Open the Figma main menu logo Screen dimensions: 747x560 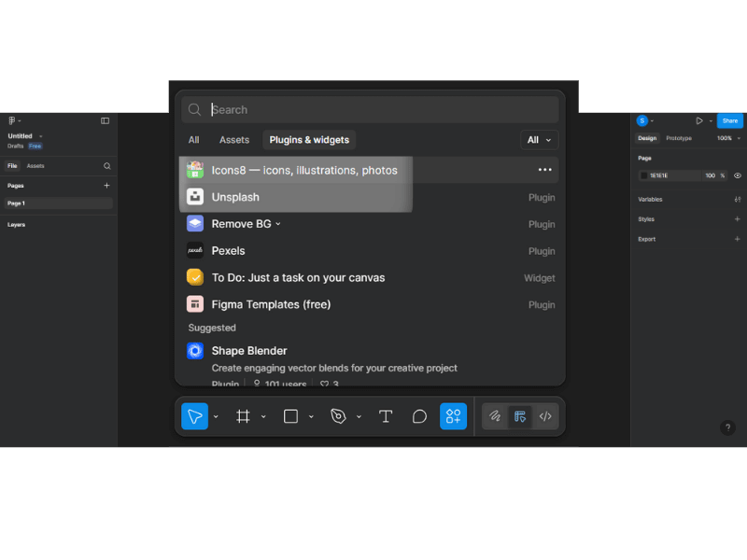[x=12, y=120]
